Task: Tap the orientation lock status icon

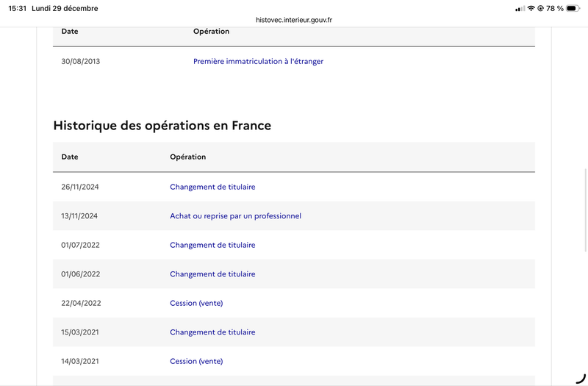Action: [x=540, y=9]
